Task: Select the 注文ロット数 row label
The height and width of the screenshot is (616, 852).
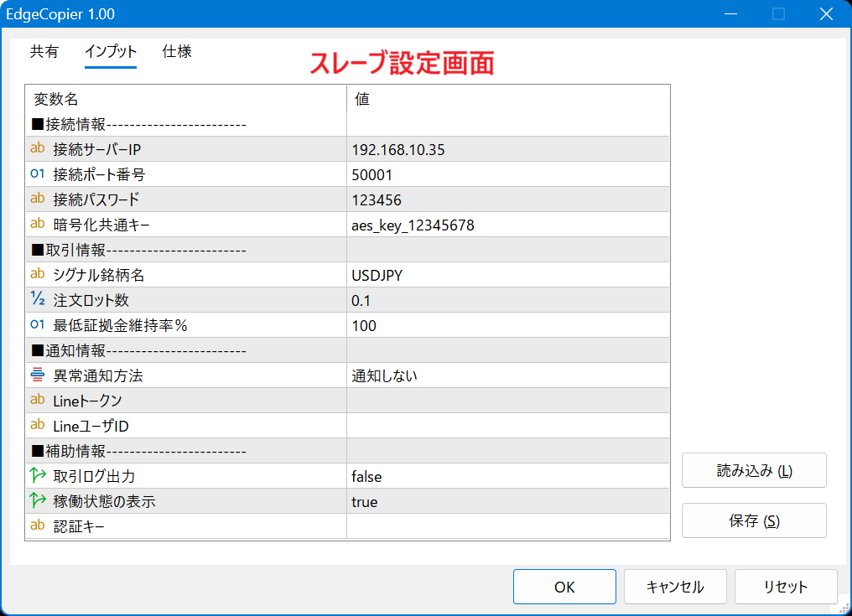Action: point(91,300)
